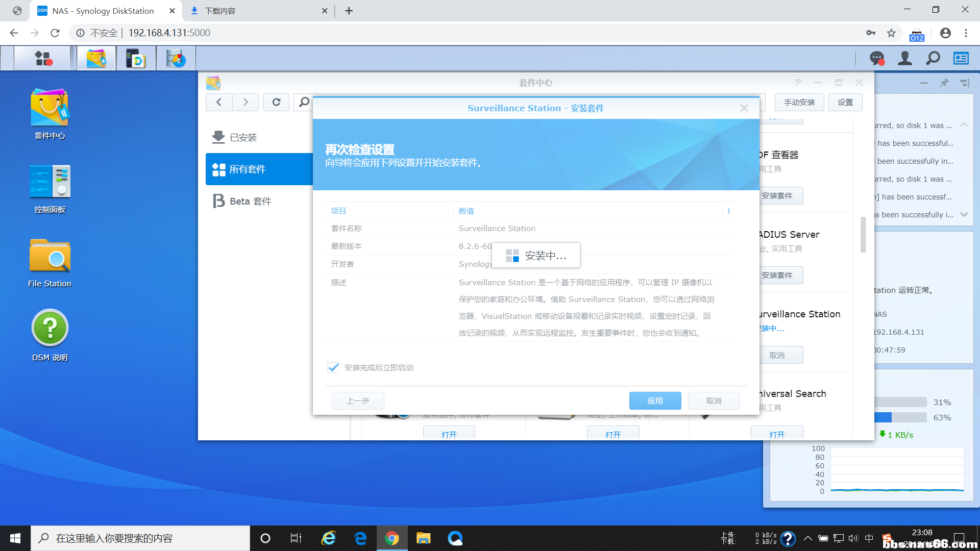The width and height of the screenshot is (980, 551).
Task: Open the widgets panel icon top-right
Action: point(960,58)
